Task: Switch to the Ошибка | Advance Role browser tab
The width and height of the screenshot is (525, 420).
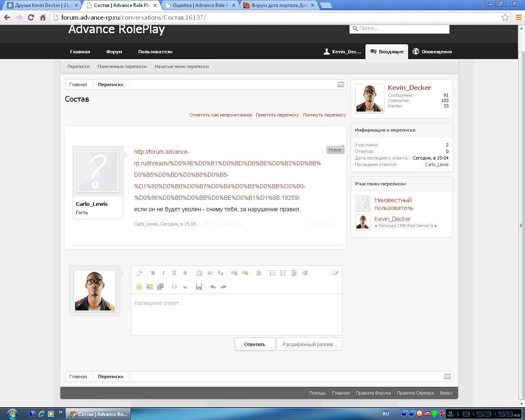Action: click(201, 5)
